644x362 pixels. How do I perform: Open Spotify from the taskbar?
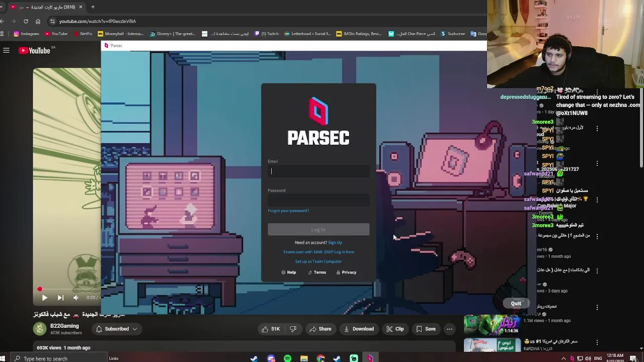(287, 358)
